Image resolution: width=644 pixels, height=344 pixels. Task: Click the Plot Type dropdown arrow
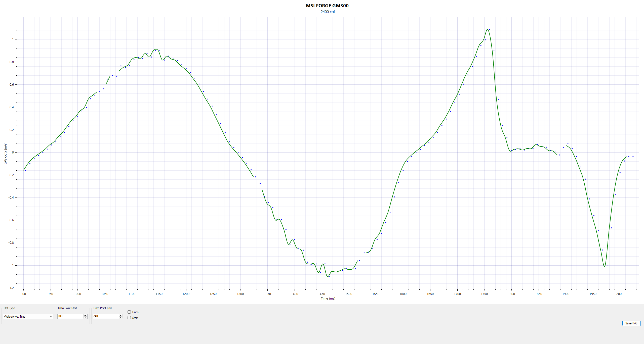coord(51,317)
